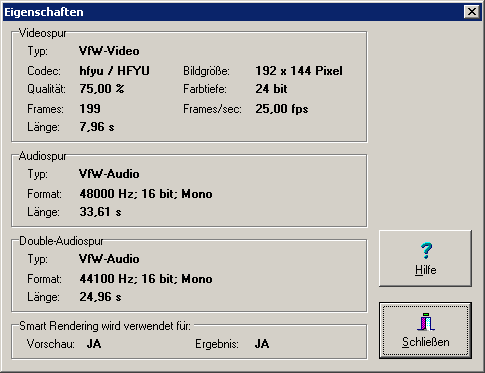Image resolution: width=485 pixels, height=373 pixels.
Task: Click the Schließen button
Action: coord(425,331)
